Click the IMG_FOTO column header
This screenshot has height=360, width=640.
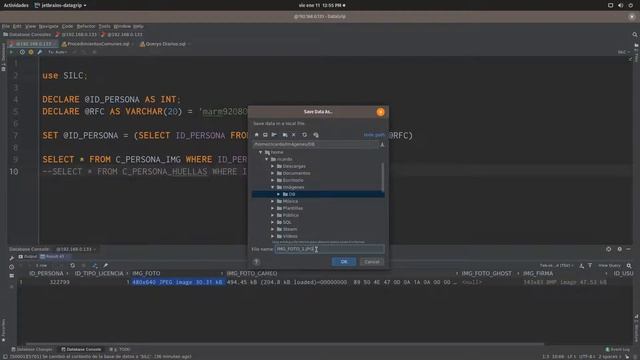click(146, 273)
